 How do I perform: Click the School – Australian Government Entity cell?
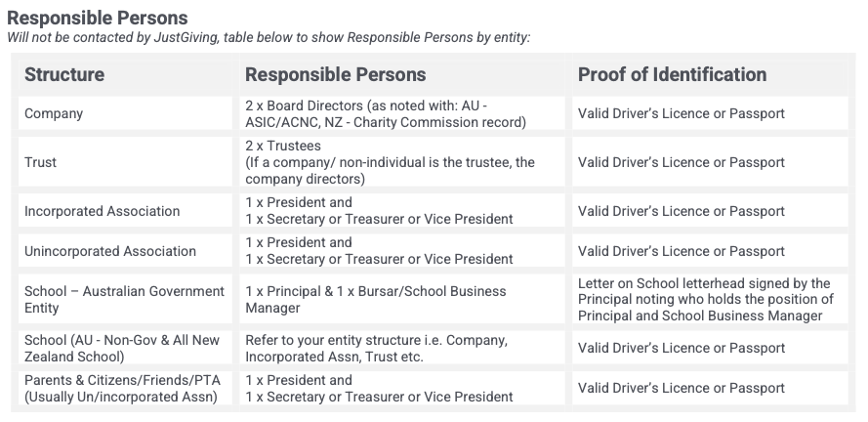coord(125,299)
